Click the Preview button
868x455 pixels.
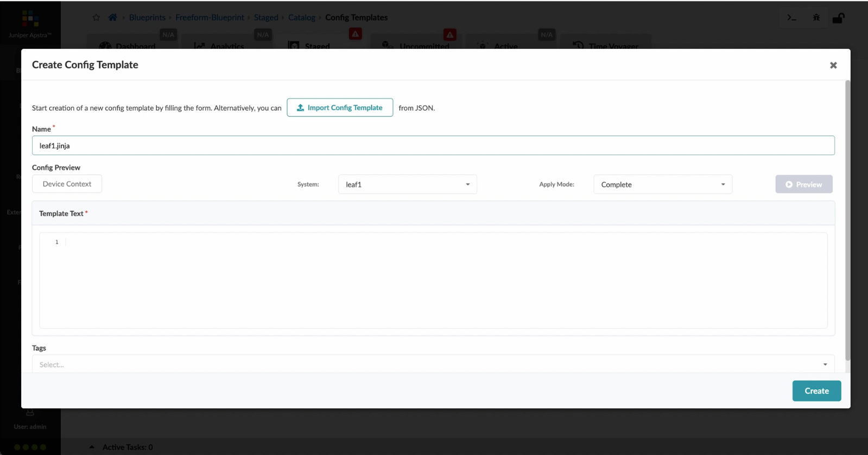coord(804,184)
